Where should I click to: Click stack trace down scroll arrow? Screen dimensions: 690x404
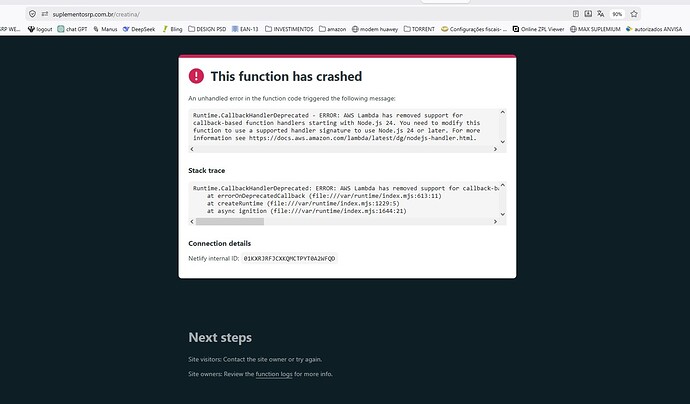click(x=503, y=214)
